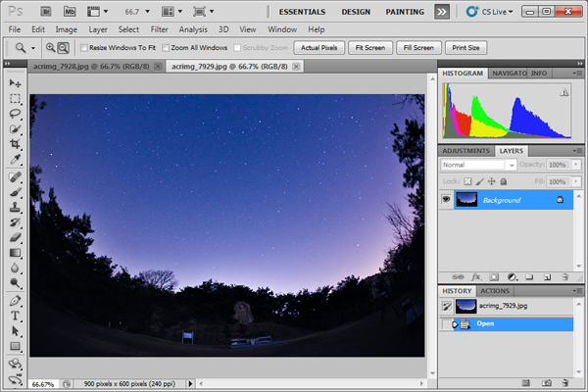Select the Blur tool

(x=15, y=268)
